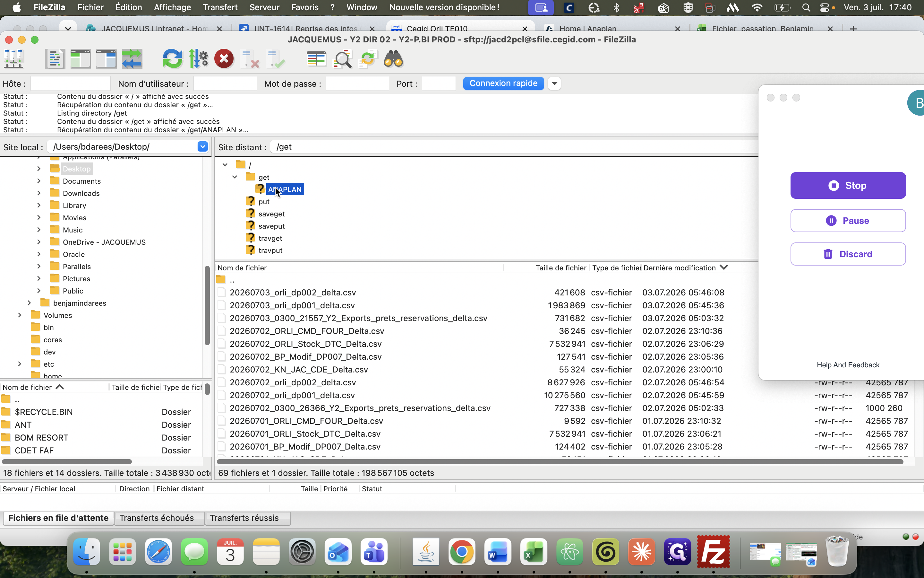The image size is (924, 578).
Task: Open Microsoft Word from the Dock
Action: [498, 552]
